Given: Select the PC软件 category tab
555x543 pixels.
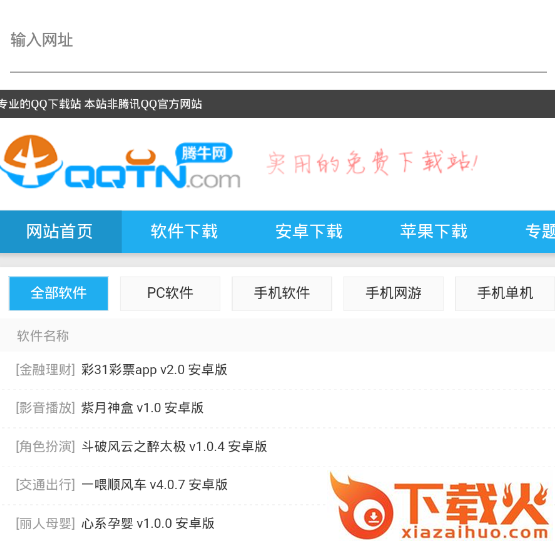Looking at the screenshot, I should tap(170, 293).
